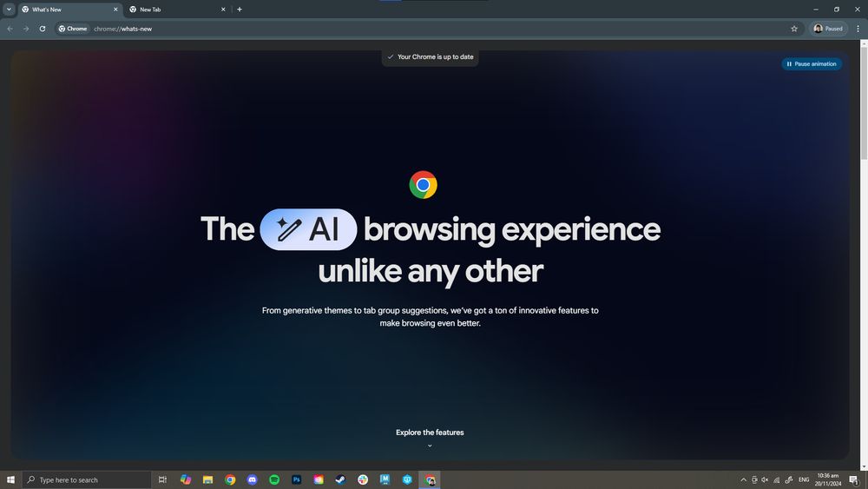Click the page vertical scrollbar thumb

864,105
